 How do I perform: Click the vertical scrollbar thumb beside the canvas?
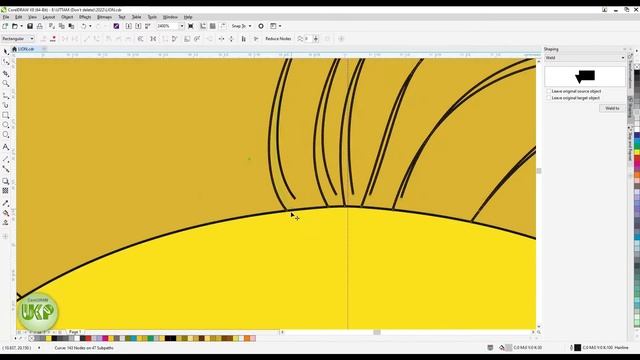539,171
